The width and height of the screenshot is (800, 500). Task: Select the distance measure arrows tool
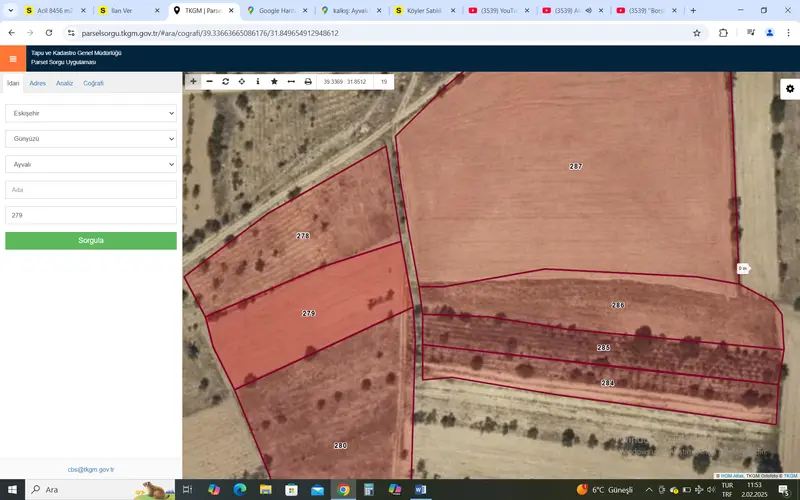[x=291, y=82]
